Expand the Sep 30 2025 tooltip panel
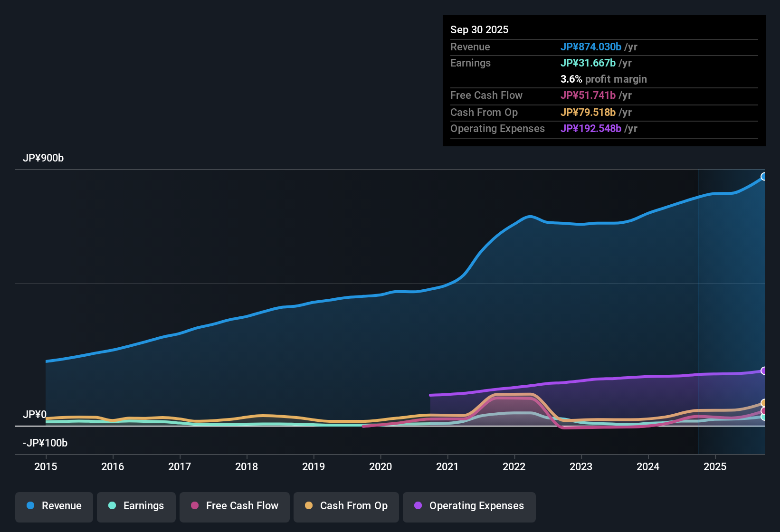Viewport: 780px width, 532px height. pos(603,81)
